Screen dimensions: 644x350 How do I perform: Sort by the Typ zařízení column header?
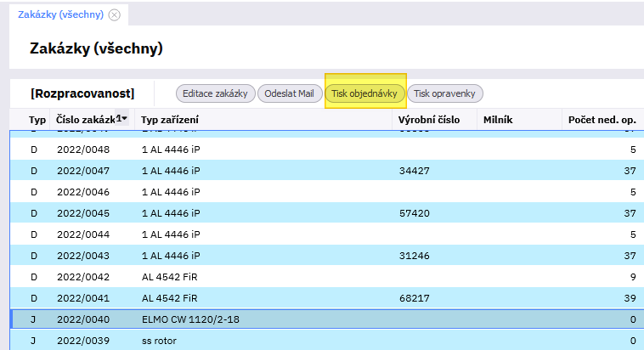tap(171, 120)
